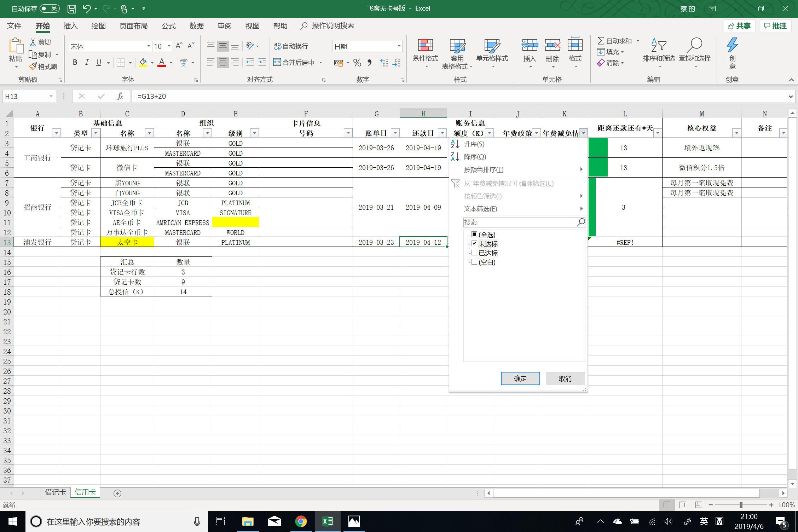Click Wrap Text (自动换行)

(291, 46)
